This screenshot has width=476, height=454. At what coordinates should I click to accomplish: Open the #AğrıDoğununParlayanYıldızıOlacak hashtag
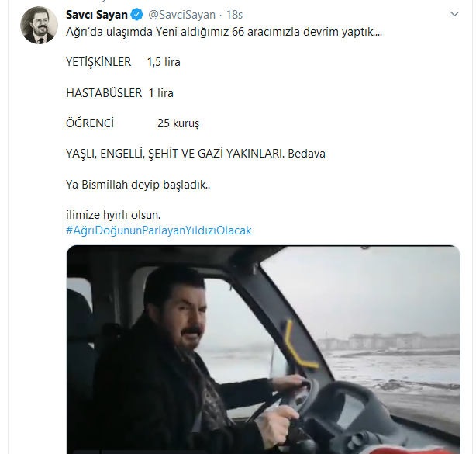coord(158,230)
